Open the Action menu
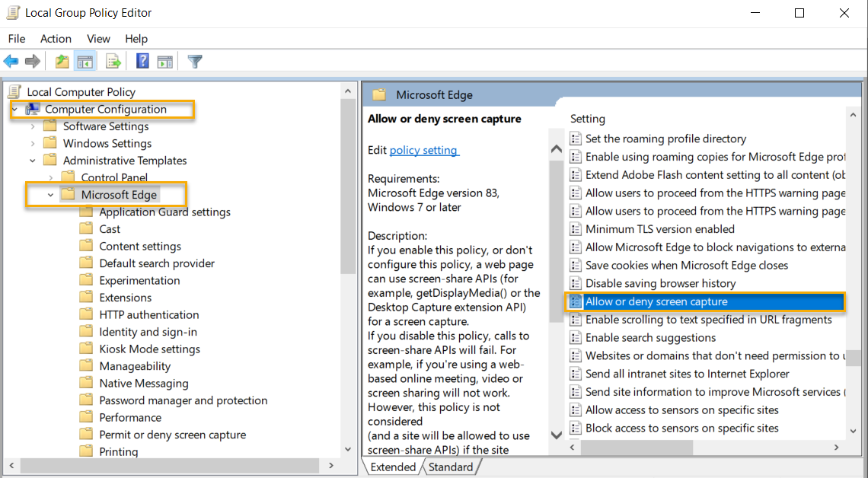The image size is (868, 478). (x=56, y=38)
